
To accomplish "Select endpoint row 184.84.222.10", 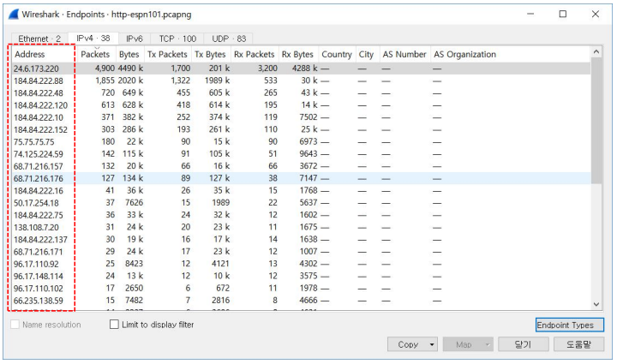I will click(301, 117).
